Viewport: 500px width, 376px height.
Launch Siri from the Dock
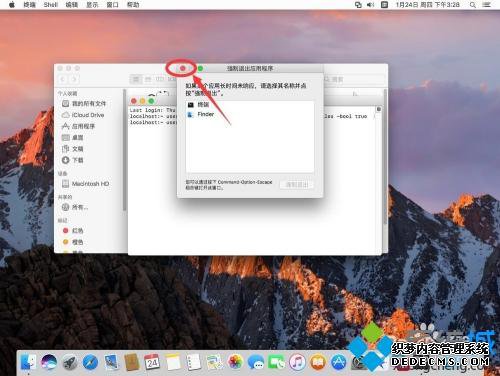49,362
